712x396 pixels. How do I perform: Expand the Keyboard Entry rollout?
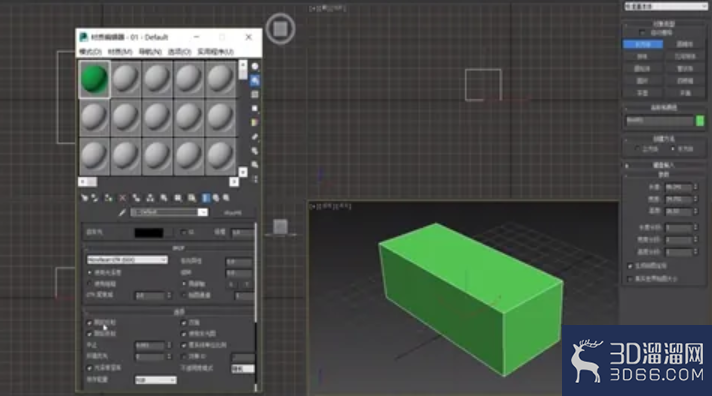(664, 165)
